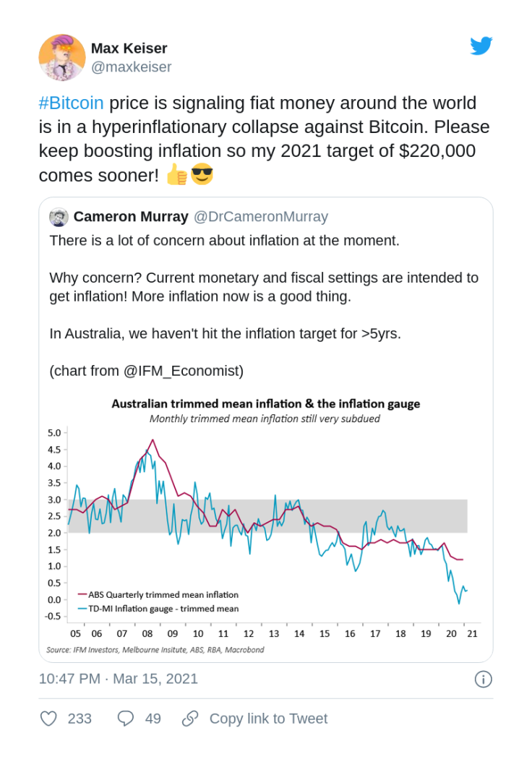Click the 49 replies count
Image resolution: width=532 pixels, height=762 pixels.
pos(153,719)
